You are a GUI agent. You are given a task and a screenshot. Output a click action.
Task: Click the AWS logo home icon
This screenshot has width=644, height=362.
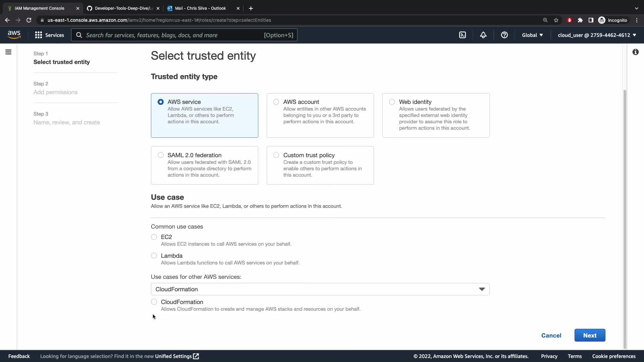click(14, 35)
